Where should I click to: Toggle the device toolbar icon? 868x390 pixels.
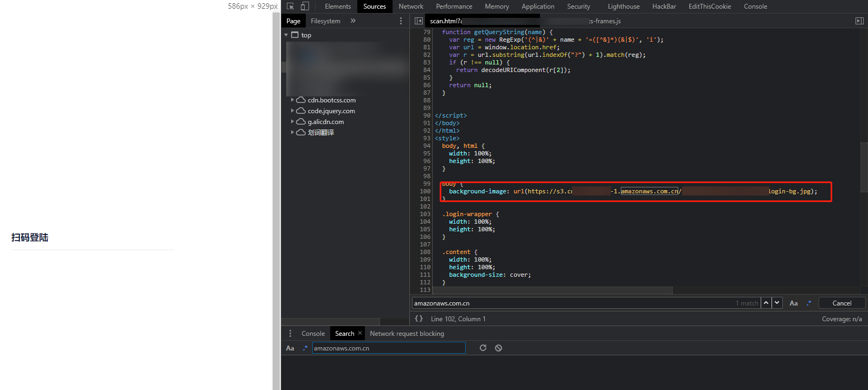(x=305, y=6)
